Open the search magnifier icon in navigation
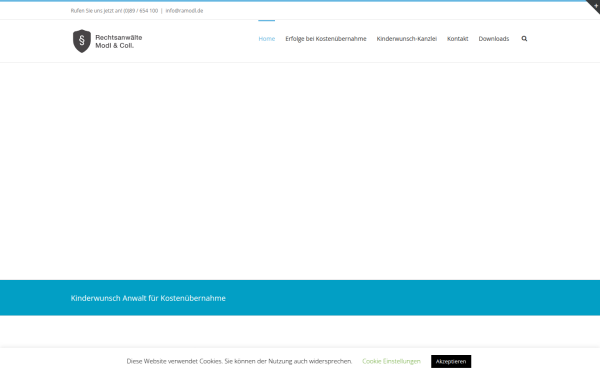The width and height of the screenshot is (600, 375). pyautogui.click(x=524, y=39)
